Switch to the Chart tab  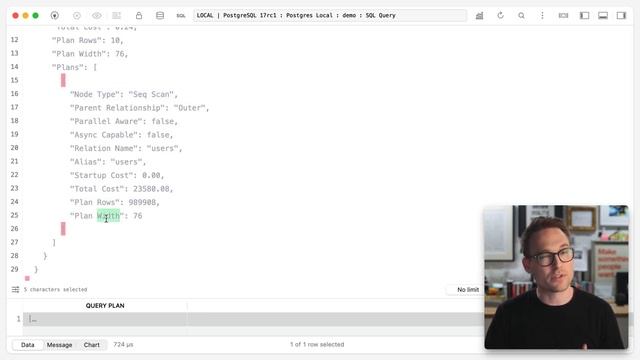coord(92,345)
